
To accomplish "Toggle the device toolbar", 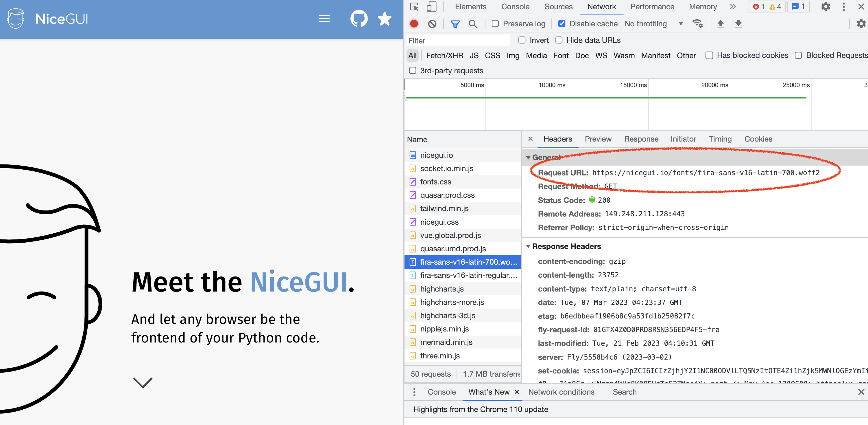I will pyautogui.click(x=432, y=7).
